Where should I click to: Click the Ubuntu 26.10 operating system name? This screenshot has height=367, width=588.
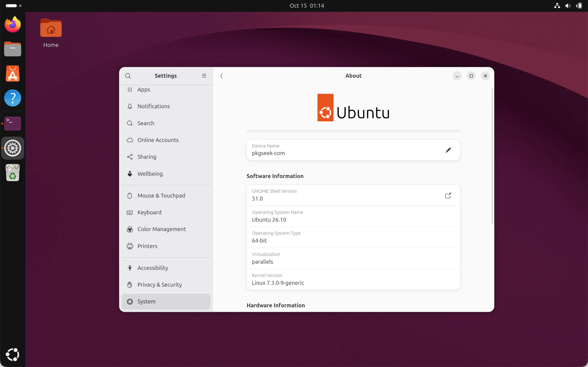(269, 220)
